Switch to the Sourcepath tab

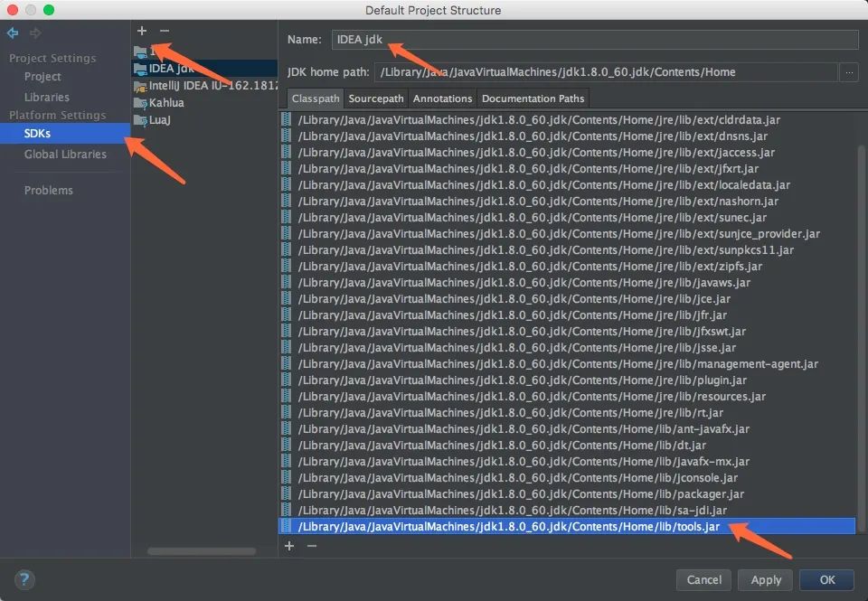tap(376, 99)
